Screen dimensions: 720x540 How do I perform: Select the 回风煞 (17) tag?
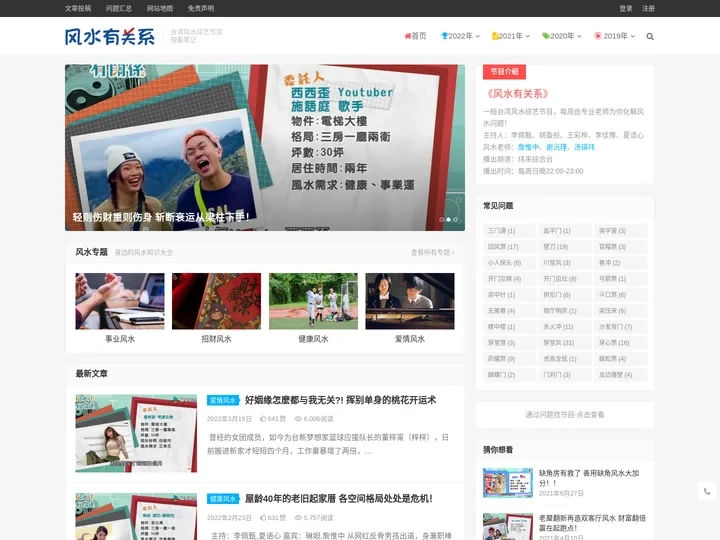pyautogui.click(x=510, y=247)
